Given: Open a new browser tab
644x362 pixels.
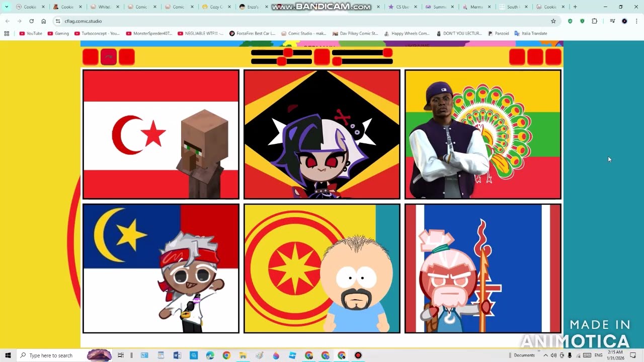Looking at the screenshot, I should tap(575, 7).
